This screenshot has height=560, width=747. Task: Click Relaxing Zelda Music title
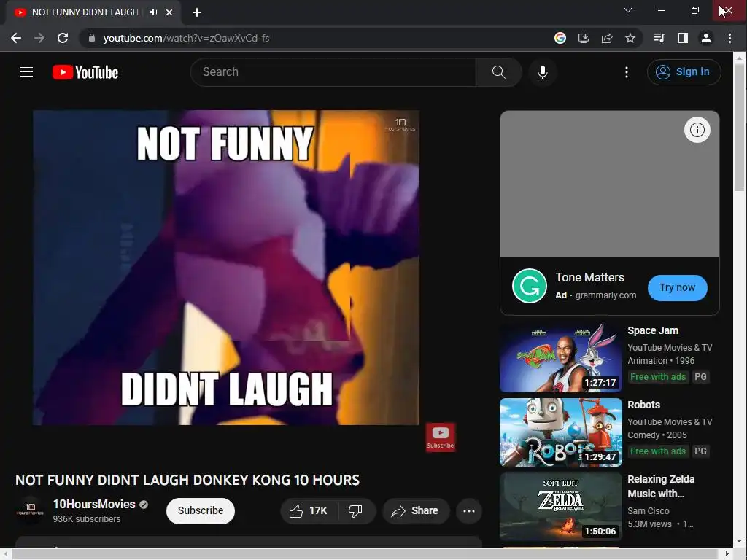click(x=661, y=486)
